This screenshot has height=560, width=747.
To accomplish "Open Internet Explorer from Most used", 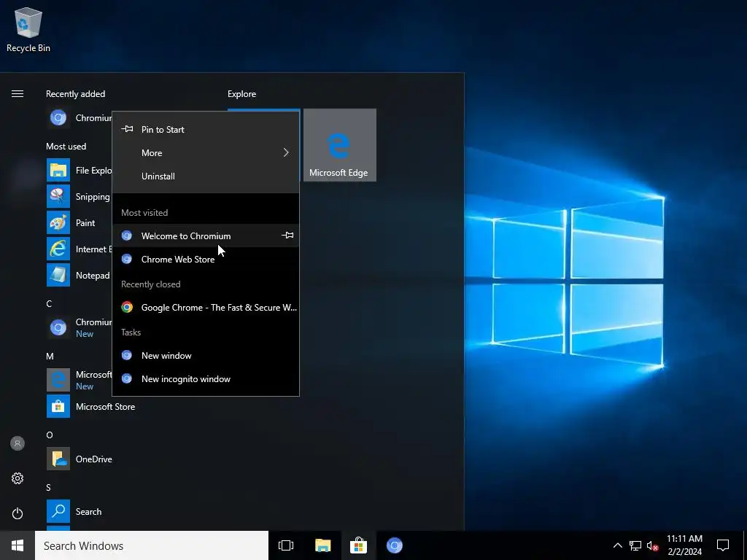I will point(79,249).
